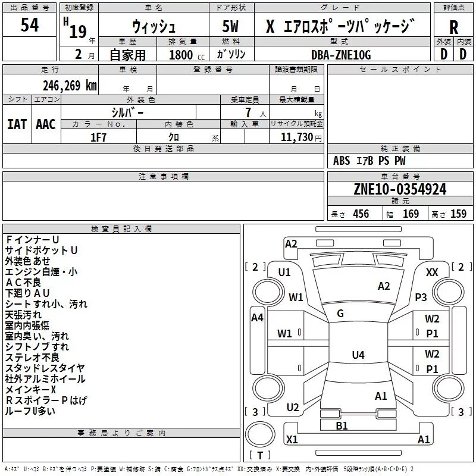
Task: Click the 後日発送部品 header
Action: point(163,148)
